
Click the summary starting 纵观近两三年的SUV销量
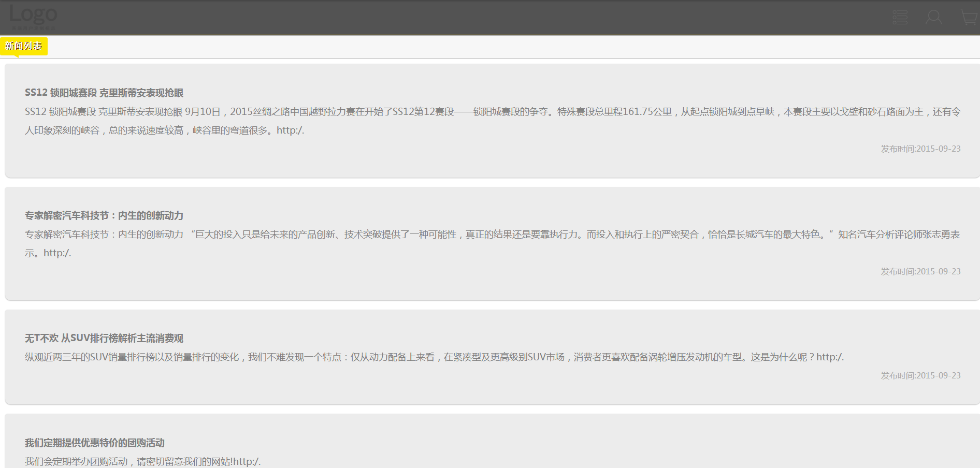coord(435,357)
